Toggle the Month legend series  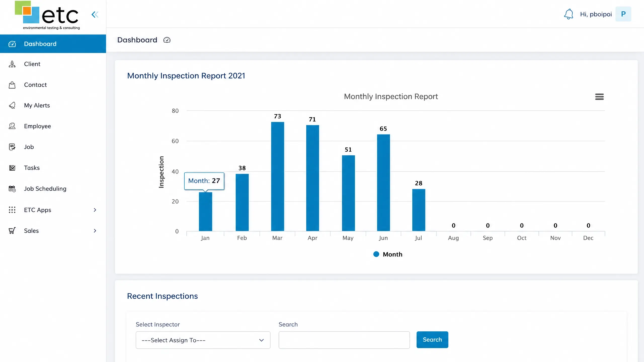(388, 254)
